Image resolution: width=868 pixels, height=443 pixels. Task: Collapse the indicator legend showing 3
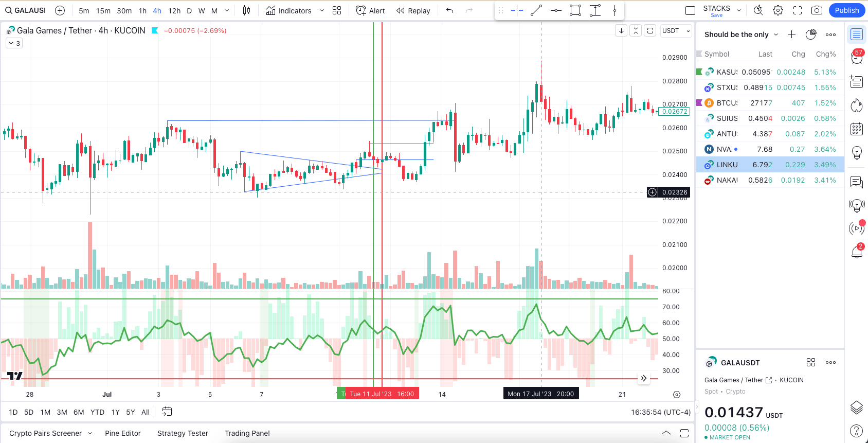pos(14,43)
